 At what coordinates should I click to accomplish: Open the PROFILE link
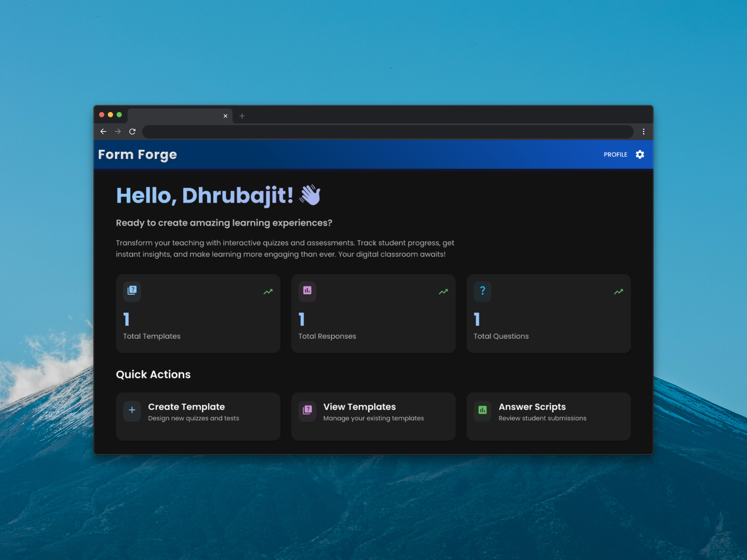[615, 154]
